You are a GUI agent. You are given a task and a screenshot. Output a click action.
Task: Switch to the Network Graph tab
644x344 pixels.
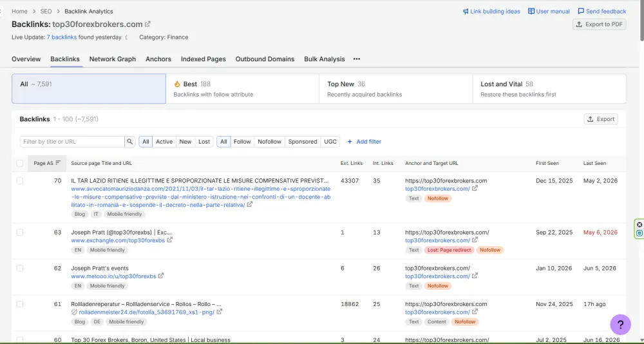tap(113, 59)
